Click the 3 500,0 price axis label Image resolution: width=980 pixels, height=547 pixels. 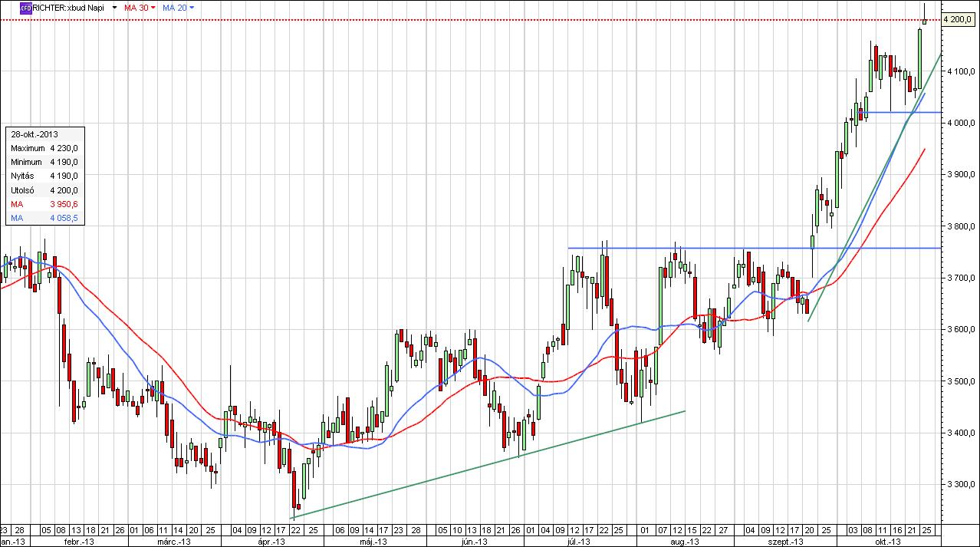coord(960,381)
